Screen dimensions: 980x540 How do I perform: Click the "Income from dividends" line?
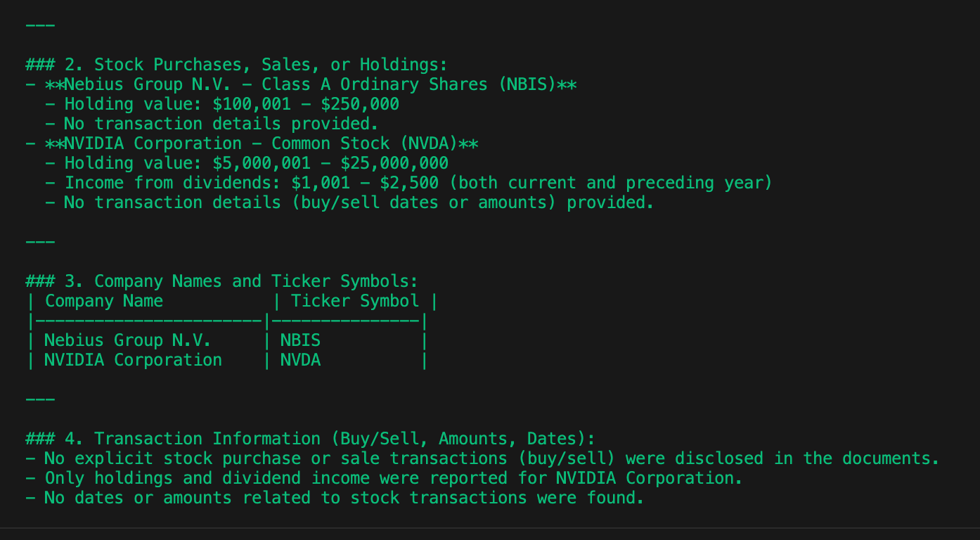(176, 183)
